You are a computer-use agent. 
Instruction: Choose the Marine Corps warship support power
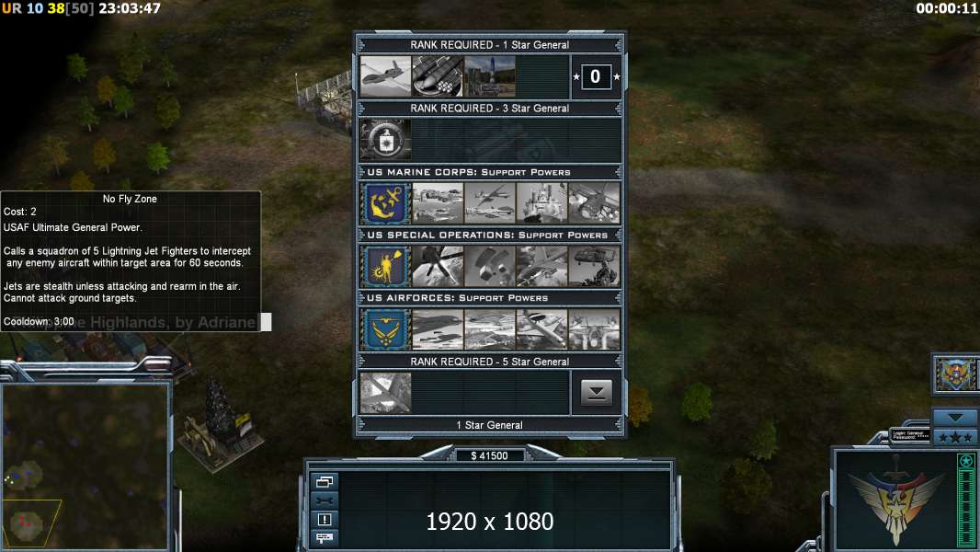pyautogui.click(x=541, y=202)
